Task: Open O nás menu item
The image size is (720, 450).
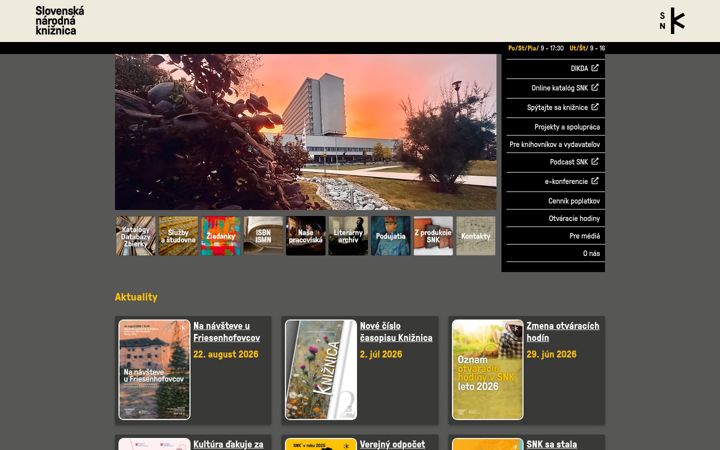Action: pyautogui.click(x=591, y=253)
